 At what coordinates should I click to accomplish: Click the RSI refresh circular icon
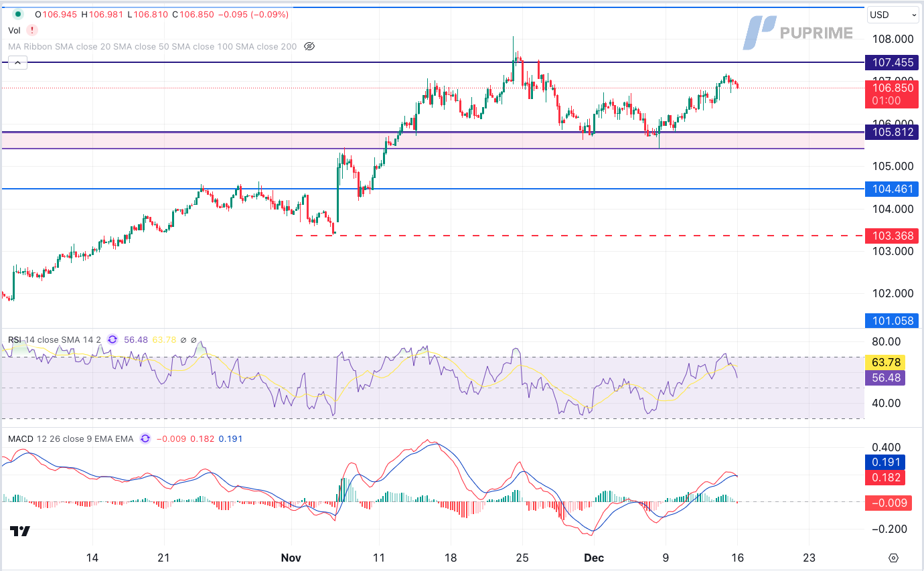click(x=112, y=339)
